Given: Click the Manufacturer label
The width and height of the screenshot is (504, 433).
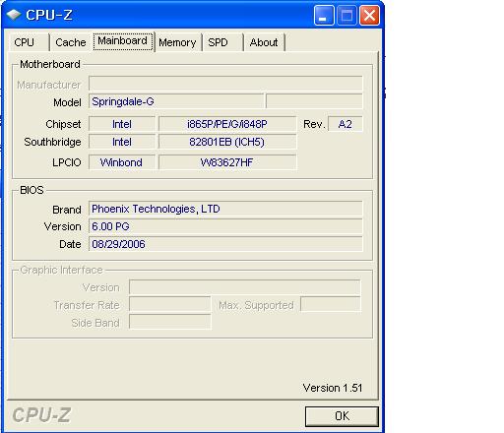Looking at the screenshot, I should (48, 85).
